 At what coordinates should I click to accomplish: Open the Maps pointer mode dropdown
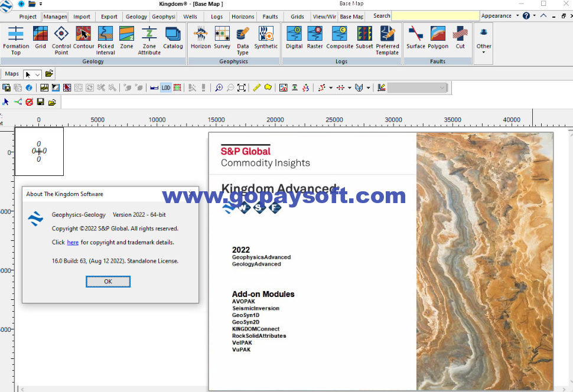(x=37, y=74)
